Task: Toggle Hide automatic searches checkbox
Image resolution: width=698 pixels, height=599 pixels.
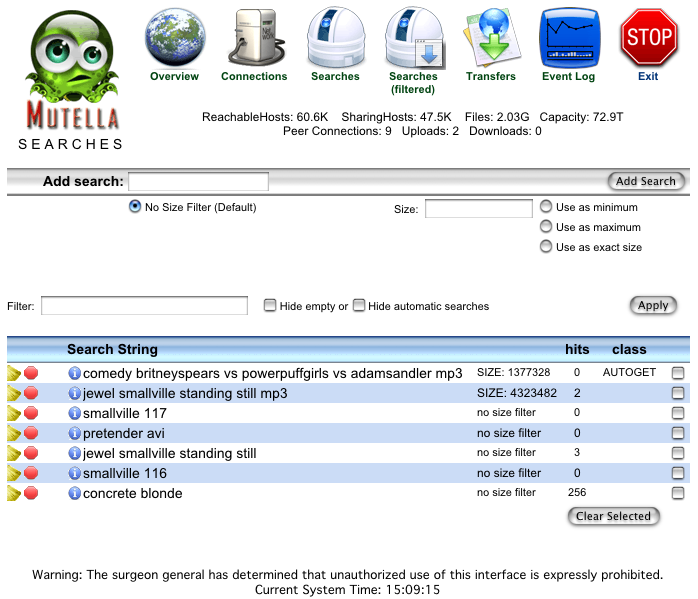Action: [359, 306]
